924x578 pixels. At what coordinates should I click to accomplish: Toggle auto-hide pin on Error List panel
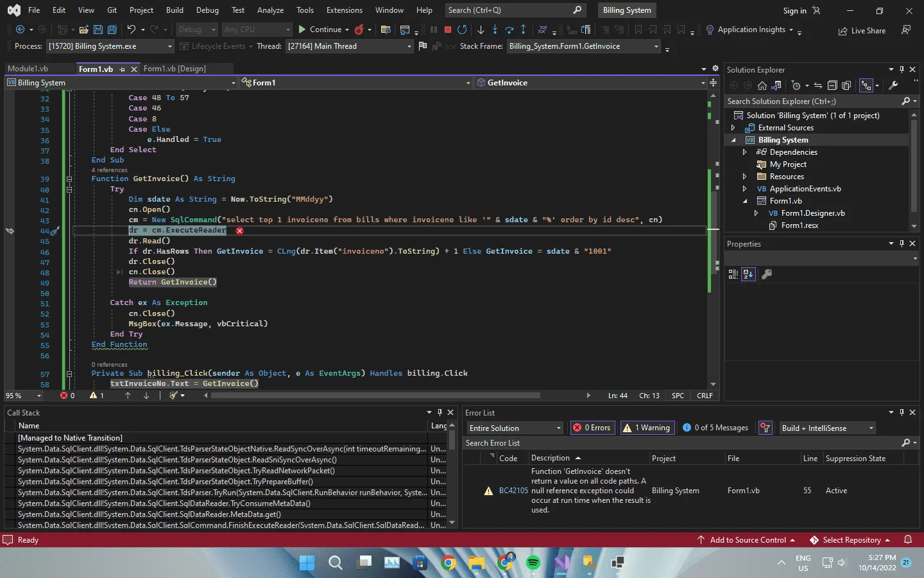902,412
